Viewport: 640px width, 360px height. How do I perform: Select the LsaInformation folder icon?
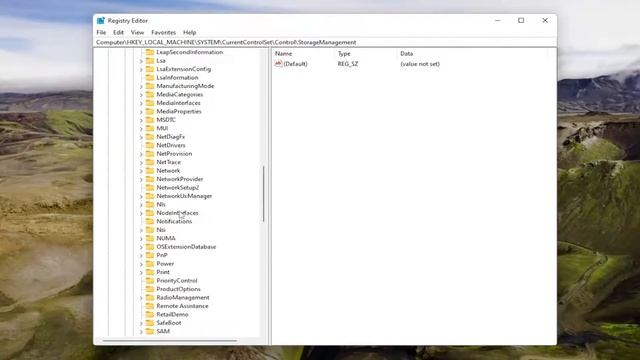(150, 78)
